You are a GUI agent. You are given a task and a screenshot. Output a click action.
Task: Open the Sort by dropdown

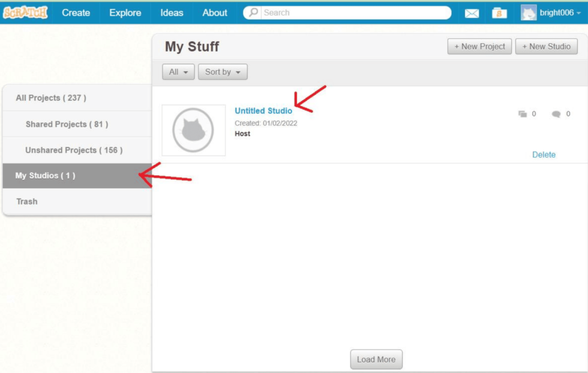222,71
